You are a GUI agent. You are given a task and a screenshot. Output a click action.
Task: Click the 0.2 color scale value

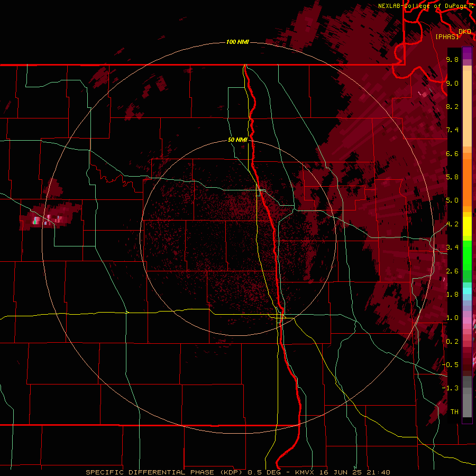pyautogui.click(x=452, y=342)
